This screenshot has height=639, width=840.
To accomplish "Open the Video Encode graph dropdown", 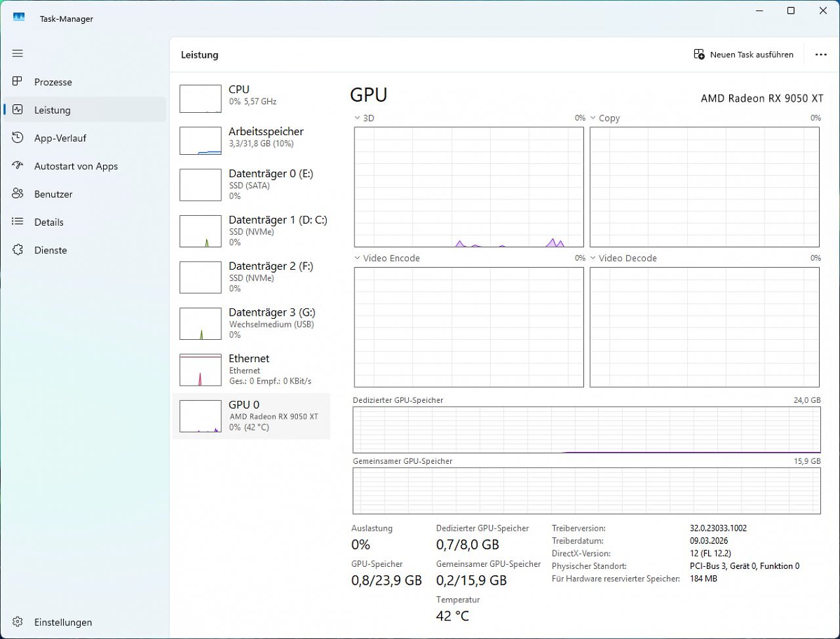I will [358, 258].
